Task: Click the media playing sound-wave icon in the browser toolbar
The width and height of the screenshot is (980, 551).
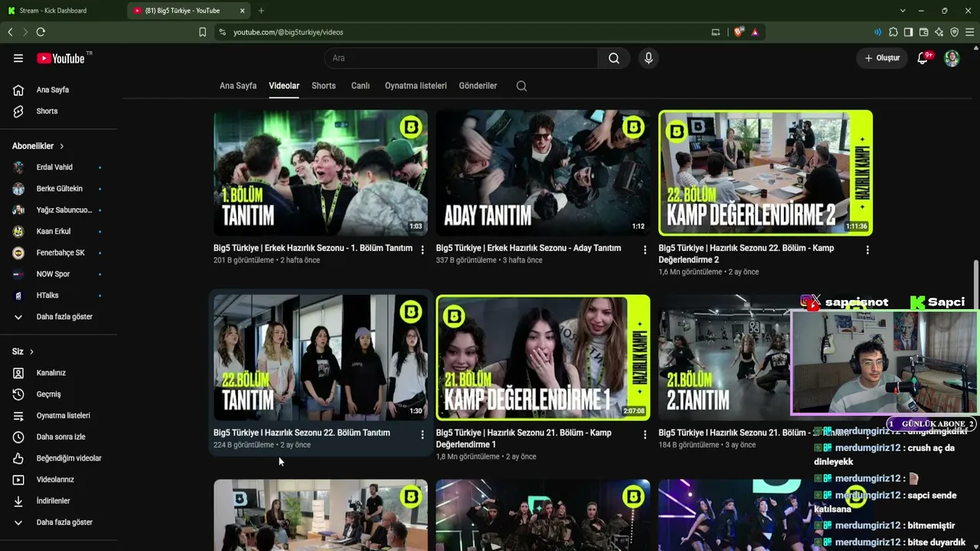Action: (x=877, y=32)
